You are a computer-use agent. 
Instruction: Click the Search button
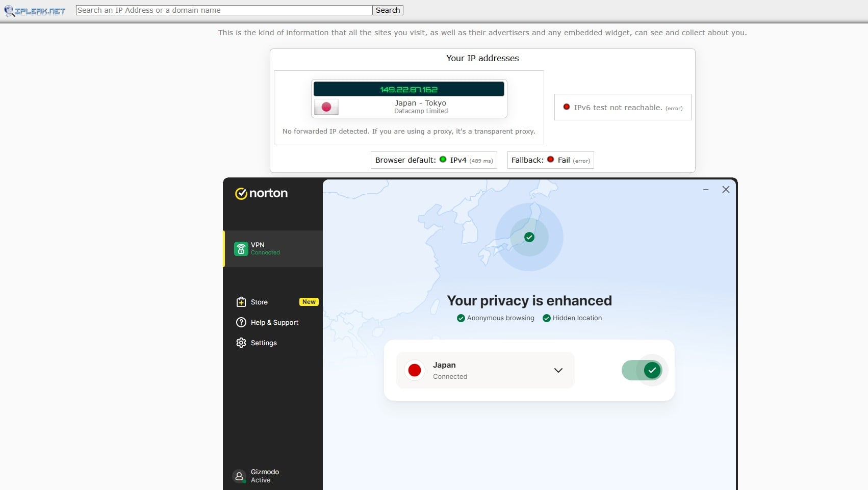coord(387,10)
